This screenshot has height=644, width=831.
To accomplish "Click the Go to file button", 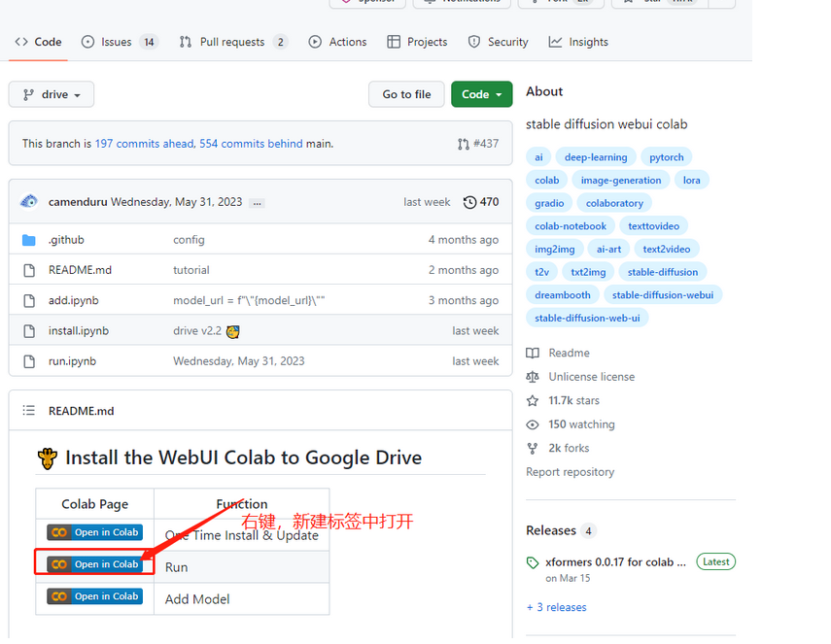I will click(406, 94).
